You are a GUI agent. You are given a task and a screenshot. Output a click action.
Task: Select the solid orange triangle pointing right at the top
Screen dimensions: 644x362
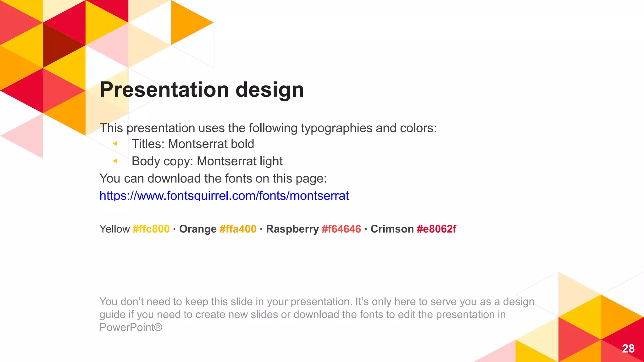coord(186,23)
